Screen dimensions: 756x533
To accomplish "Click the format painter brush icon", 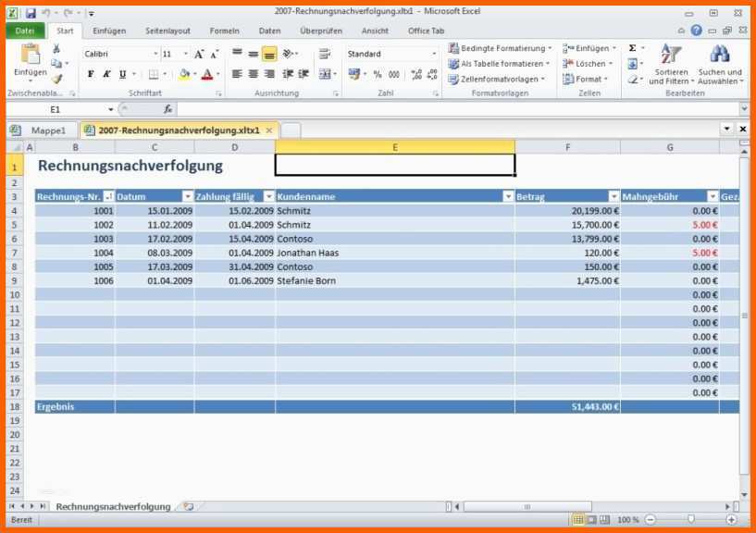I will coord(57,79).
